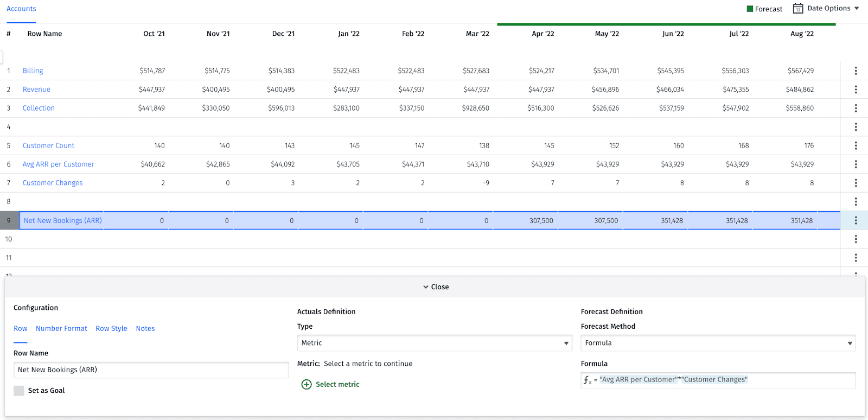The image size is (868, 420).
Task: Click Revenue value $400,495 for Nov '21
Action: 216,90
